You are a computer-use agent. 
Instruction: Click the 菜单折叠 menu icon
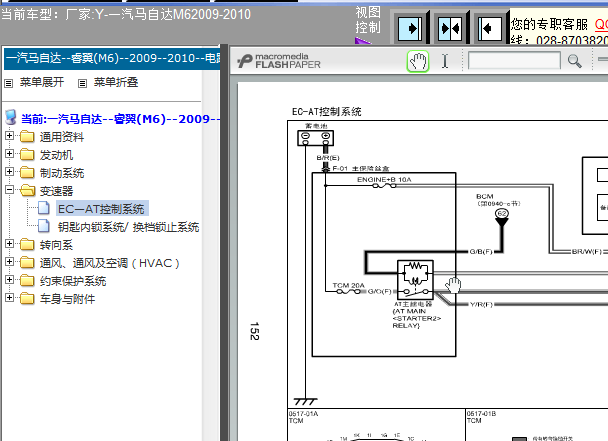point(82,83)
